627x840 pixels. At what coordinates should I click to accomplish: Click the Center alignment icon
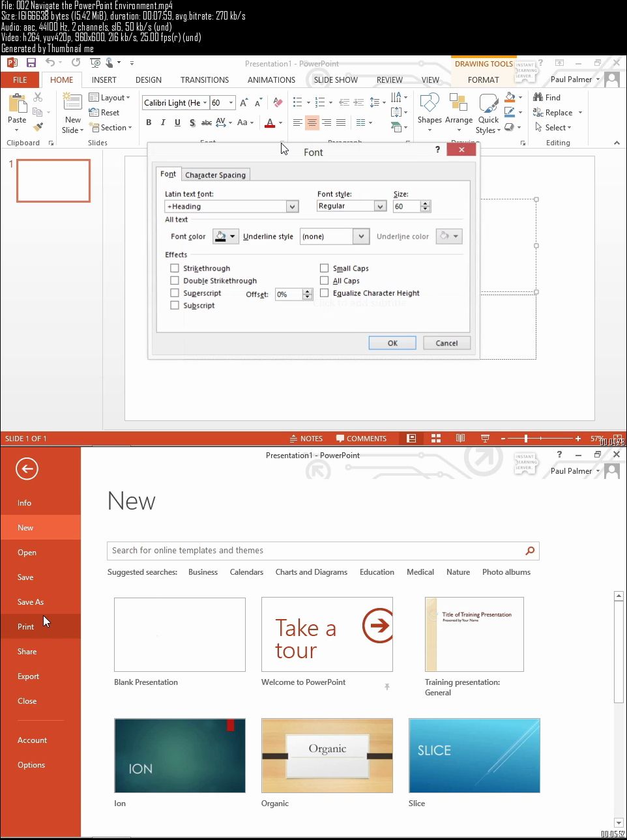point(312,123)
